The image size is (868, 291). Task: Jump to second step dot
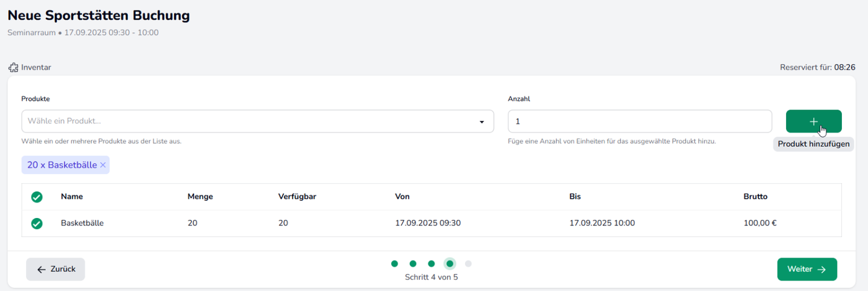click(x=413, y=264)
